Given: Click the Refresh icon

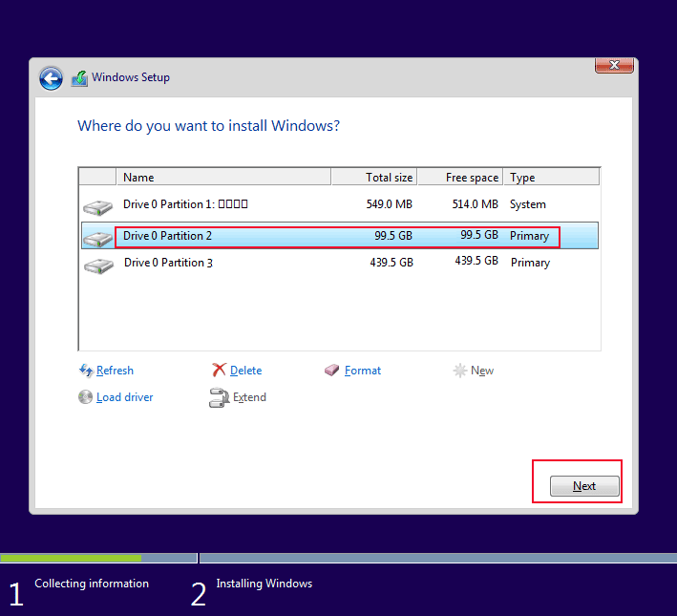Looking at the screenshot, I should click(x=86, y=371).
